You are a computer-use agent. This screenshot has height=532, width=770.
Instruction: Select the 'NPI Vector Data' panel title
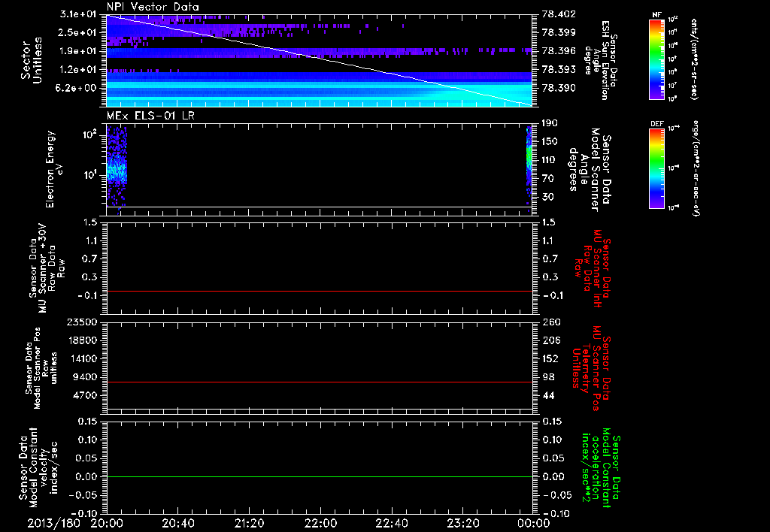coord(153,7)
